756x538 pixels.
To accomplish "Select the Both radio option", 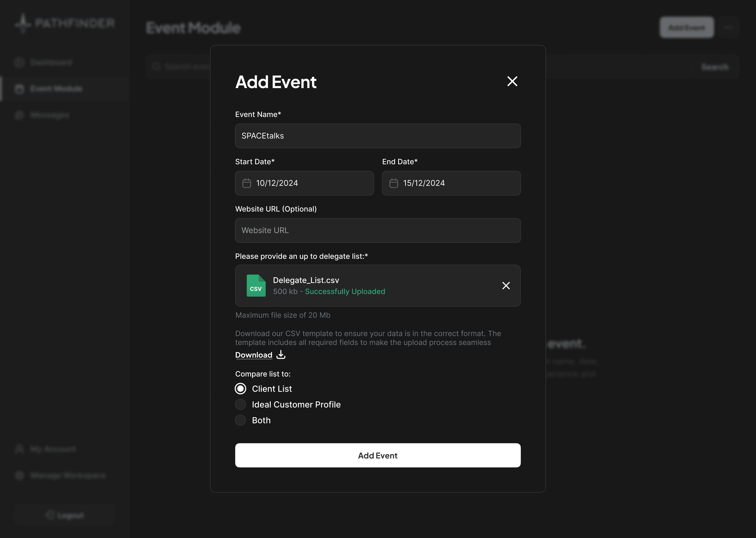I will point(241,420).
